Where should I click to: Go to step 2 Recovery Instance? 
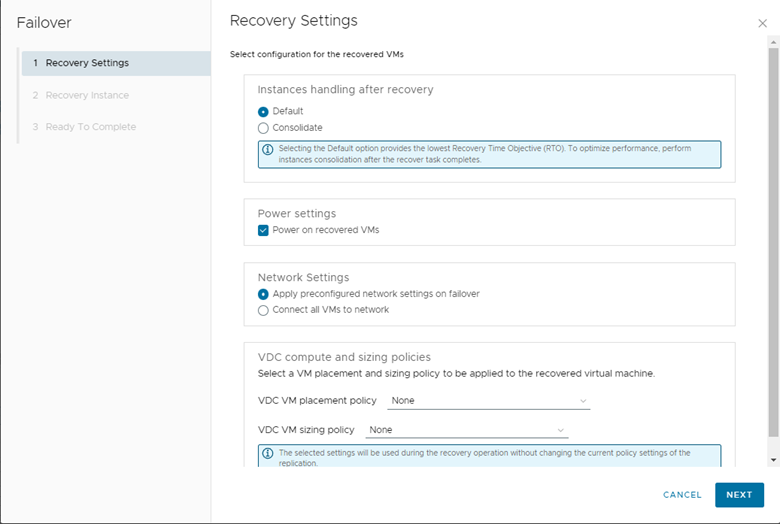87,95
